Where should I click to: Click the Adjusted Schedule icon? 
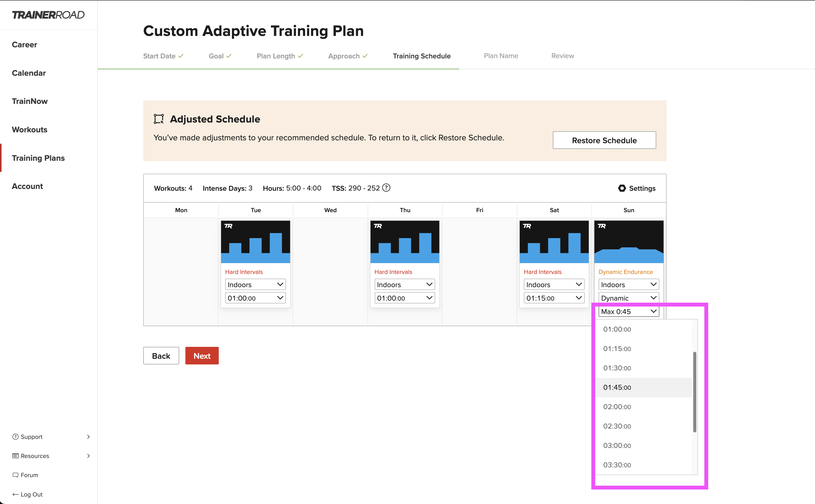pyautogui.click(x=159, y=119)
